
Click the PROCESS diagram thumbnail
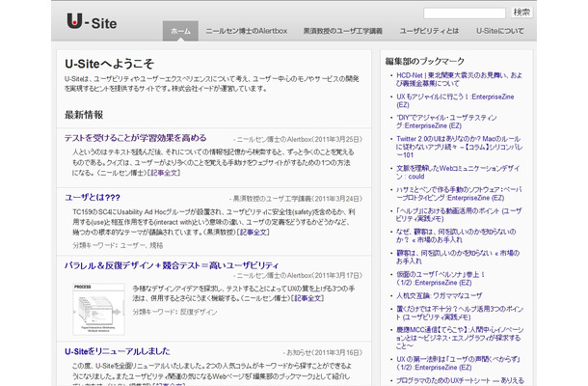(x=98, y=309)
